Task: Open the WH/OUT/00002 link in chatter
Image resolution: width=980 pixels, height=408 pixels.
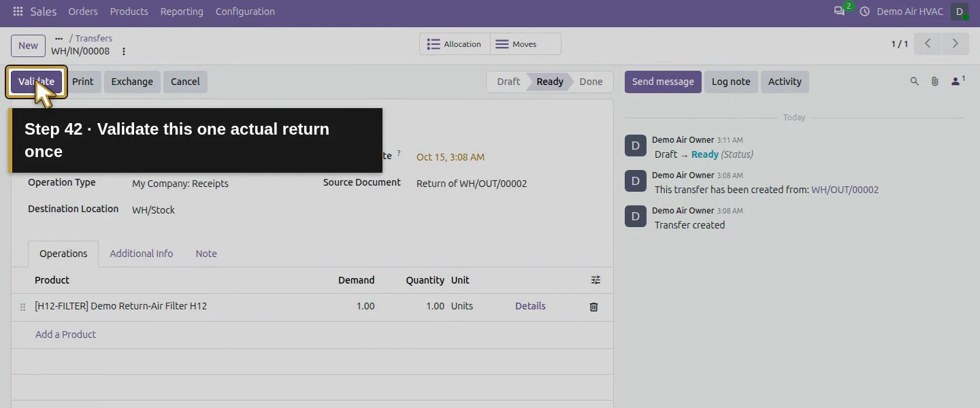Action: pyautogui.click(x=845, y=190)
